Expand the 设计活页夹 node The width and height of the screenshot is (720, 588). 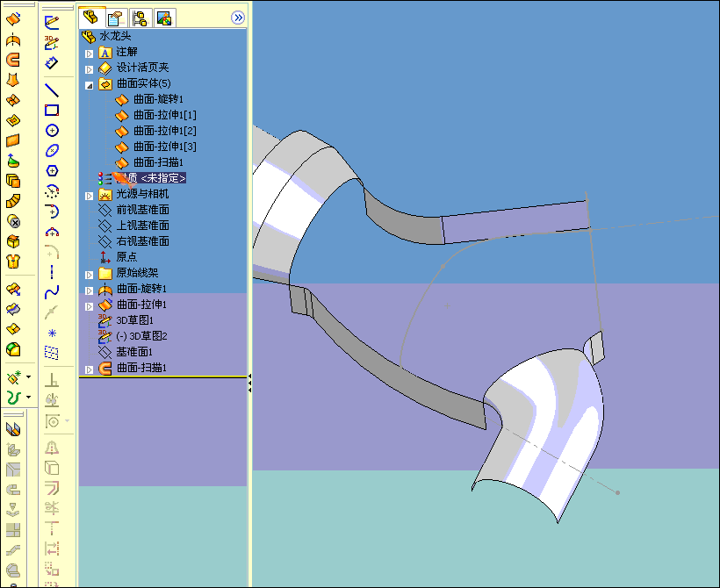pyautogui.click(x=89, y=70)
